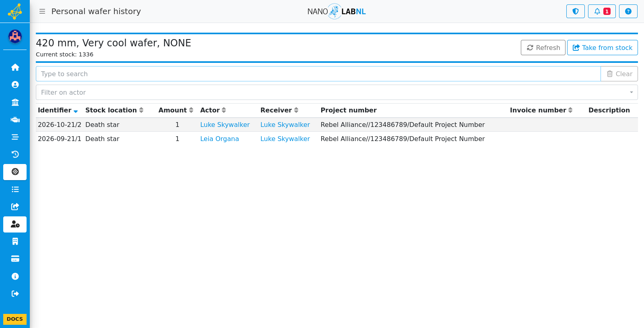The height and width of the screenshot is (328, 644).
Task: Sort by Amount column
Action: pos(176,110)
